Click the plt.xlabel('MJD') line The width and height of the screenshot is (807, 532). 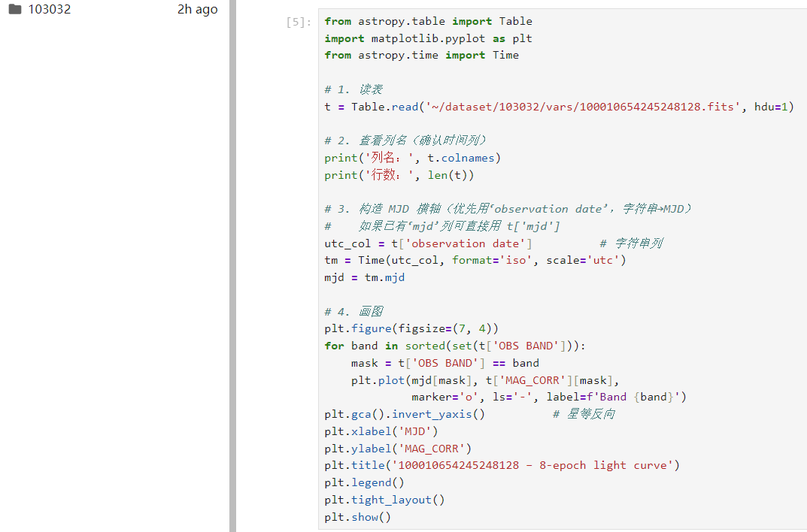381,431
